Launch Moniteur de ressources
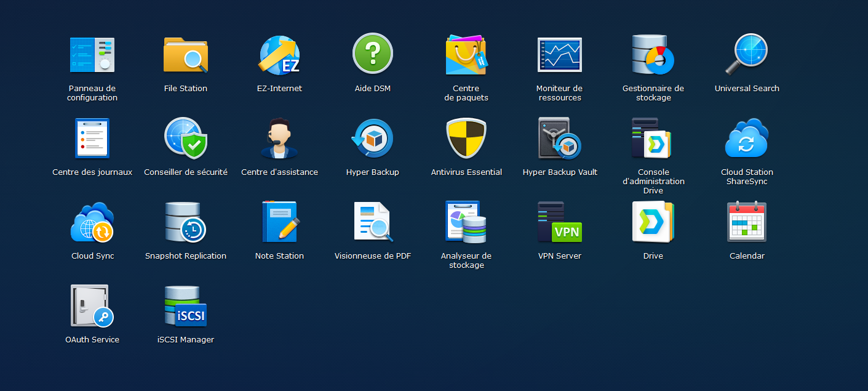 coord(559,55)
